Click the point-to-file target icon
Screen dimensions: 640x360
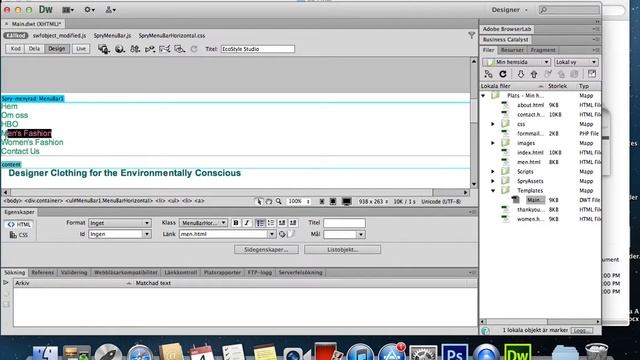282,234
